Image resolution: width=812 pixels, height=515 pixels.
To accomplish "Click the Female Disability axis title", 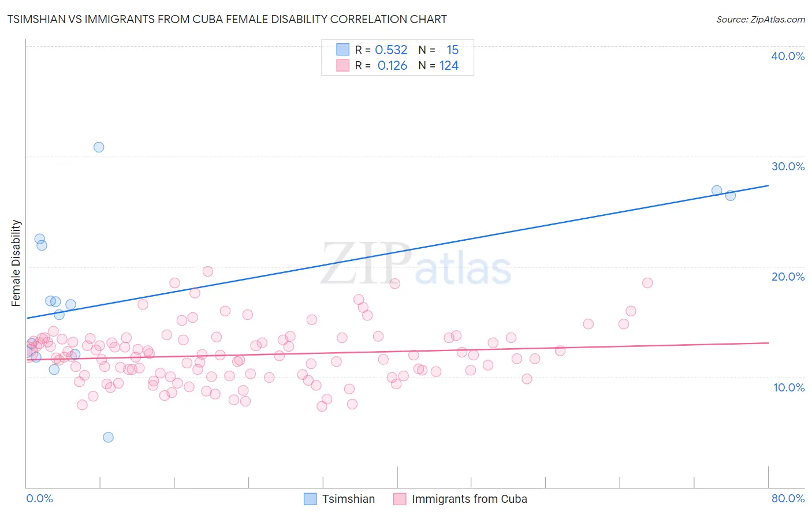I will pos(16,263).
